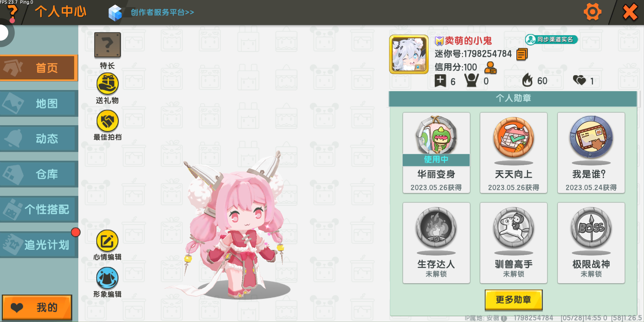Open the 形象编辑 avatar edit icon
The image size is (644, 322).
coord(107,278)
